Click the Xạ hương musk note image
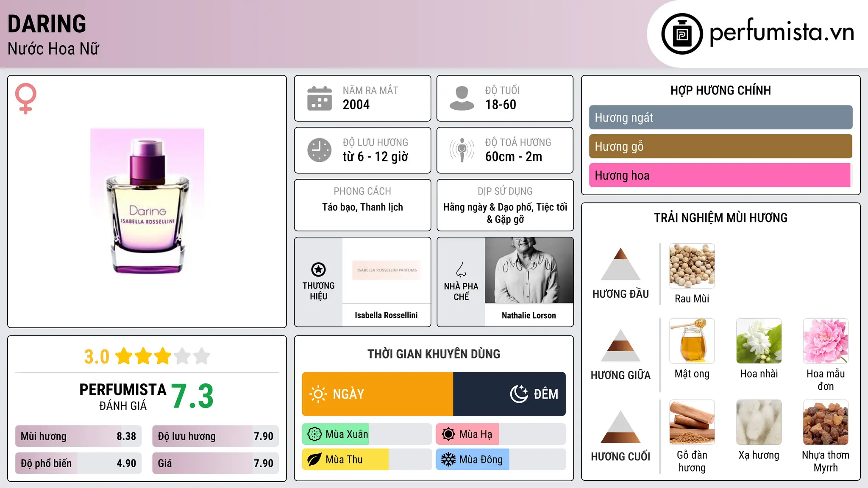 pos(759,422)
